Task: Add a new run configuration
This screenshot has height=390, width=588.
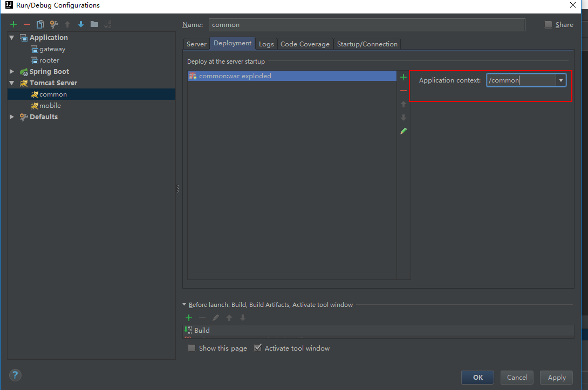Action: (13, 24)
